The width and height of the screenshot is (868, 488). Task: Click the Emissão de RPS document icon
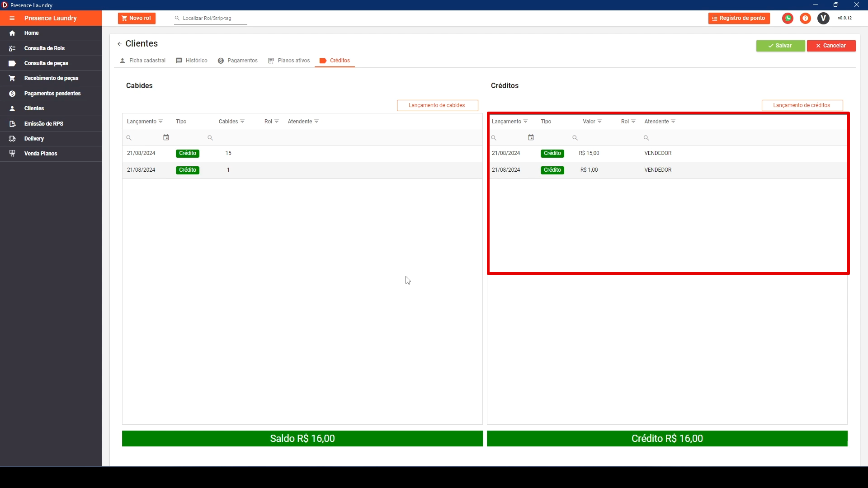pyautogui.click(x=12, y=124)
